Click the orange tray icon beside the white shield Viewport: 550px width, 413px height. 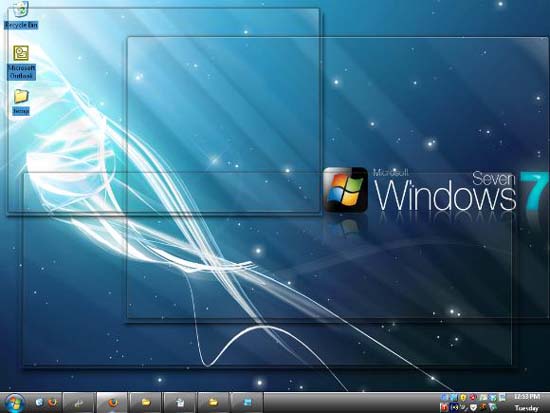(x=483, y=407)
